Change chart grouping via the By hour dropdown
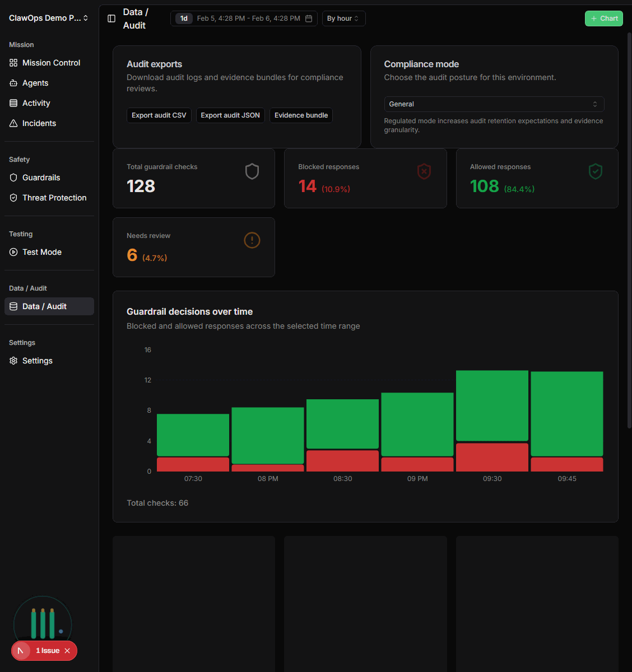The image size is (632, 672). [x=343, y=18]
